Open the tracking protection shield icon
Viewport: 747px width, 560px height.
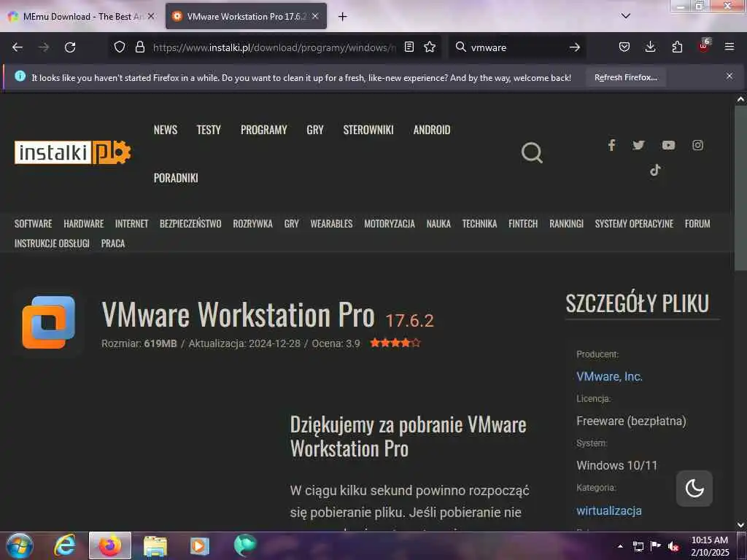[120, 47]
